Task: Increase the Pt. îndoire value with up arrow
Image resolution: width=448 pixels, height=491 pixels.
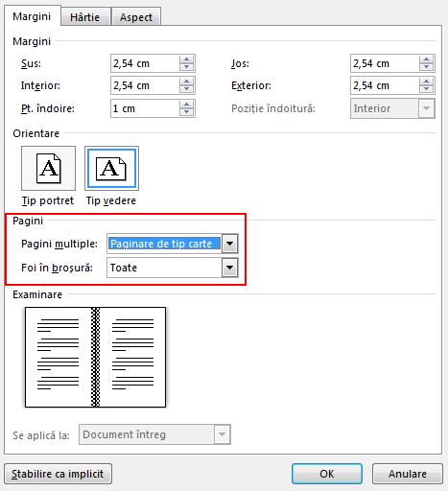Action: coord(186,105)
